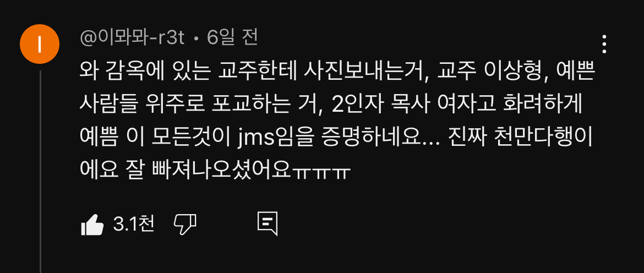Open the orange "I" profile avatar
This screenshot has height=273, width=644.
[40, 44]
